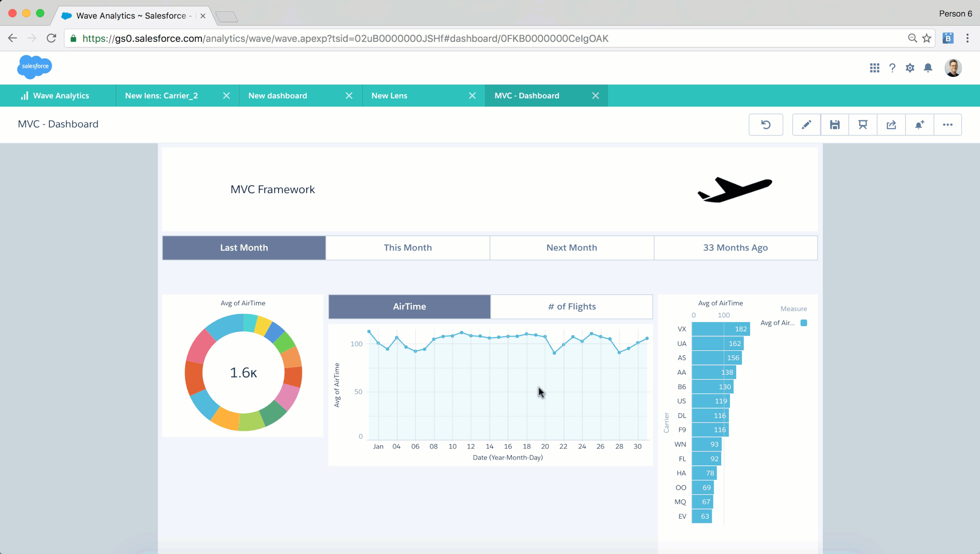Click the Date (Year-Month-Day) axis label
The image size is (980, 554).
(x=508, y=458)
